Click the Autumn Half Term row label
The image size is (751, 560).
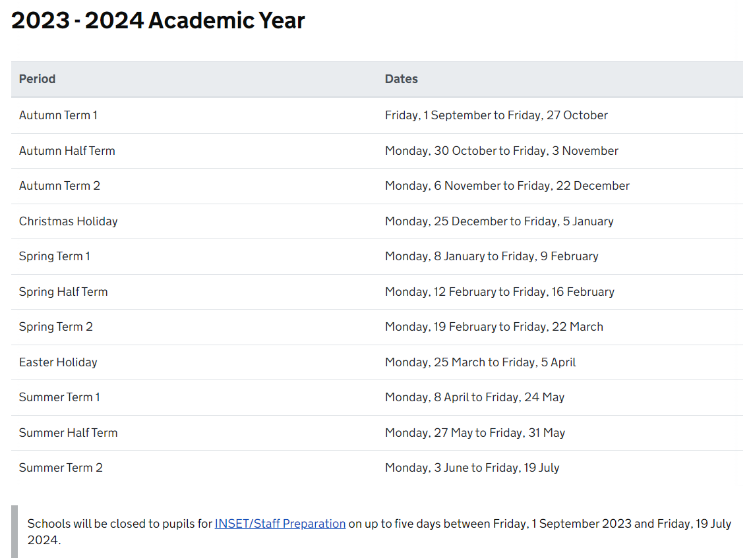(67, 151)
